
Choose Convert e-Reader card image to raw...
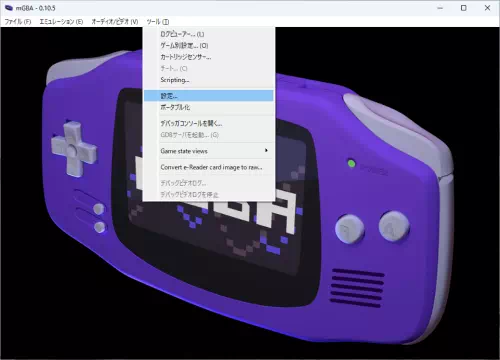209,167
